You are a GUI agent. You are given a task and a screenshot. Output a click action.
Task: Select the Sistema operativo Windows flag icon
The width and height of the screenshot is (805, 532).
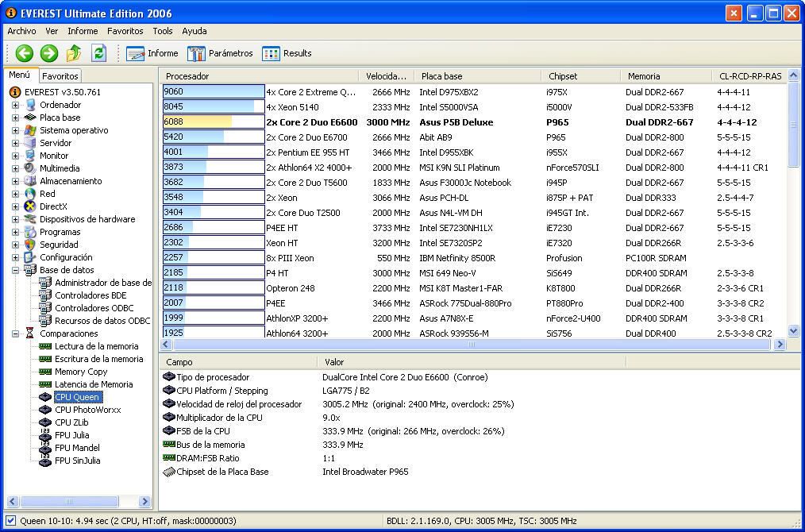pyautogui.click(x=30, y=130)
